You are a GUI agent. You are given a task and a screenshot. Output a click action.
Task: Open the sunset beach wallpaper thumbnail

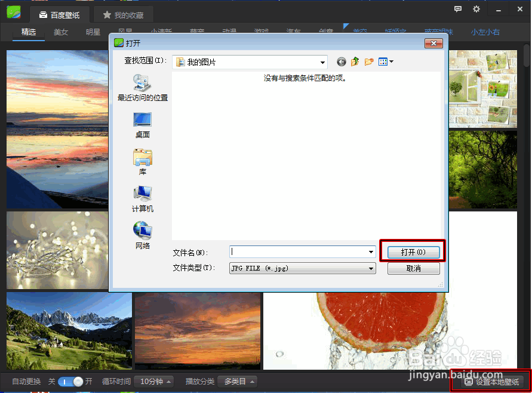pyautogui.click(x=57, y=129)
